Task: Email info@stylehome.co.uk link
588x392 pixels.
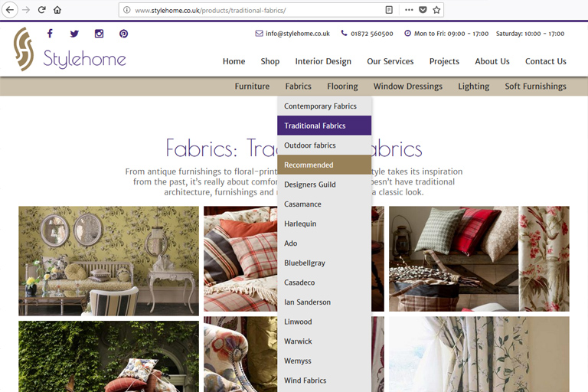Action: 298,34
